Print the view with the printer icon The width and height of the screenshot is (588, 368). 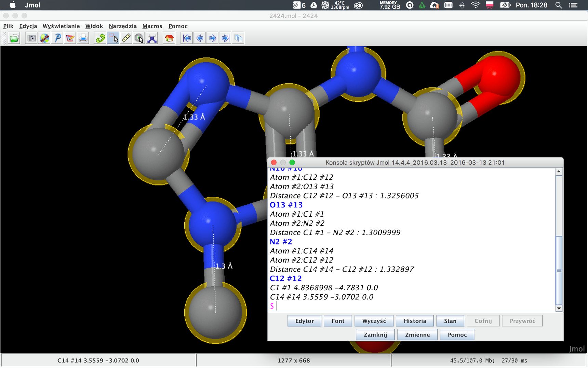[x=83, y=38]
